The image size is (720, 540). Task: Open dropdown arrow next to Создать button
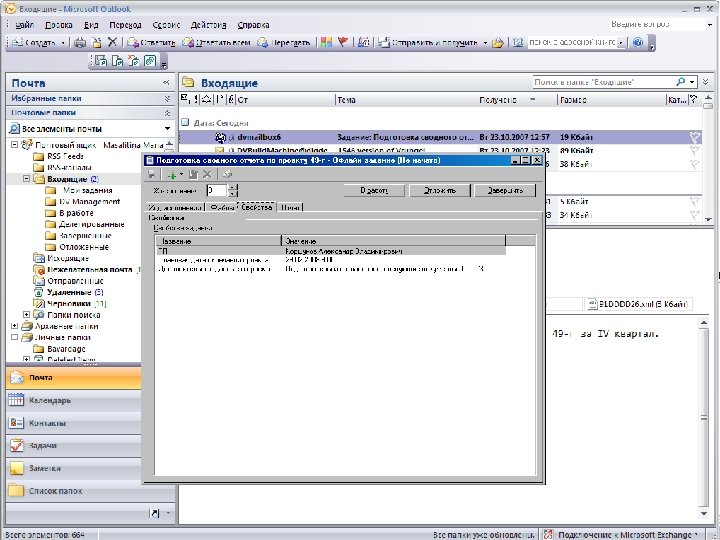click(x=63, y=43)
